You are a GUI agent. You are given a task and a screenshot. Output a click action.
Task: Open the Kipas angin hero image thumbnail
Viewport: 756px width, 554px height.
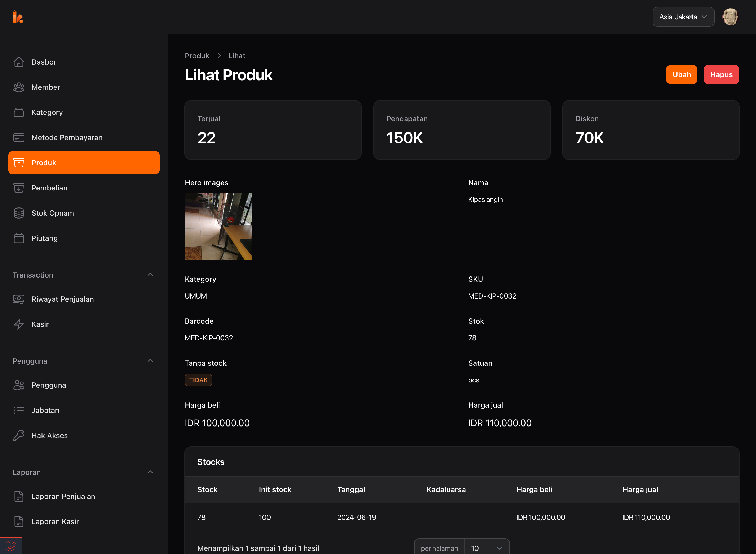pos(218,226)
